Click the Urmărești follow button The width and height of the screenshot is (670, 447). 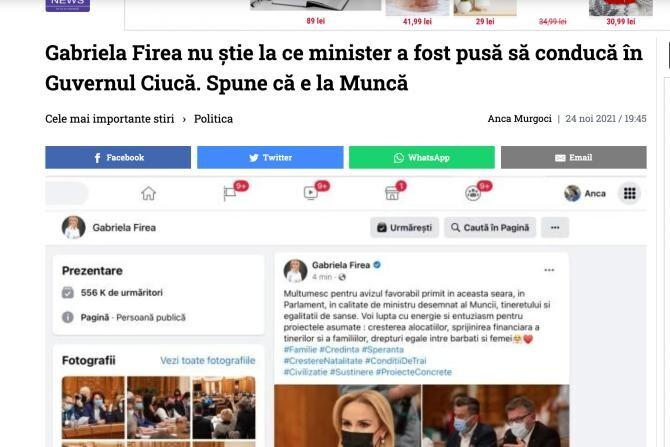click(x=404, y=227)
